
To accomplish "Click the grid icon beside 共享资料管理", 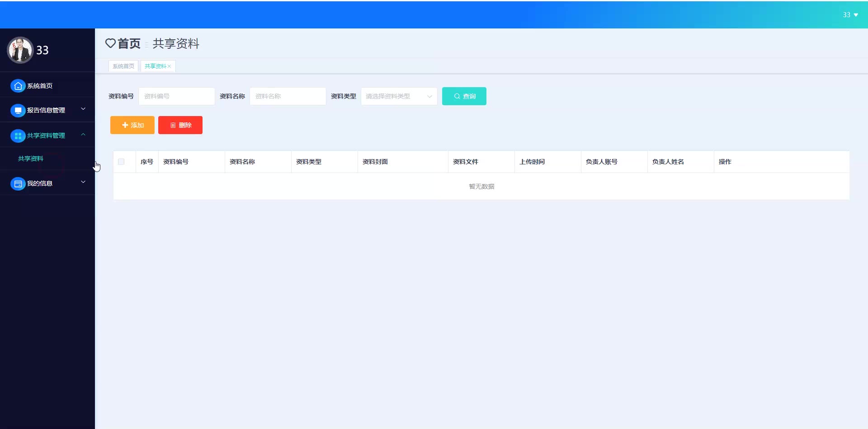I will point(18,135).
